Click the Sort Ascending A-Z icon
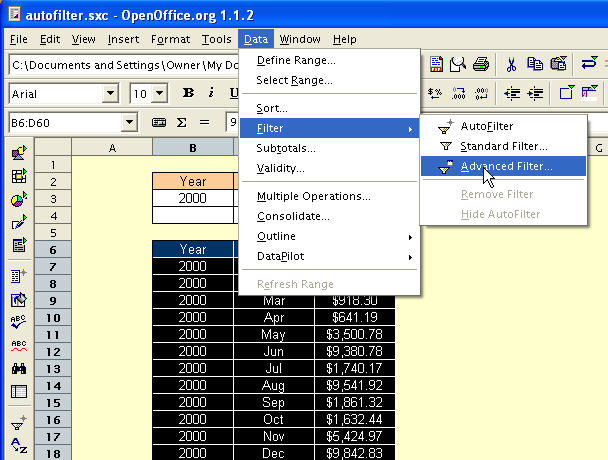608x460 pixels. [19, 445]
